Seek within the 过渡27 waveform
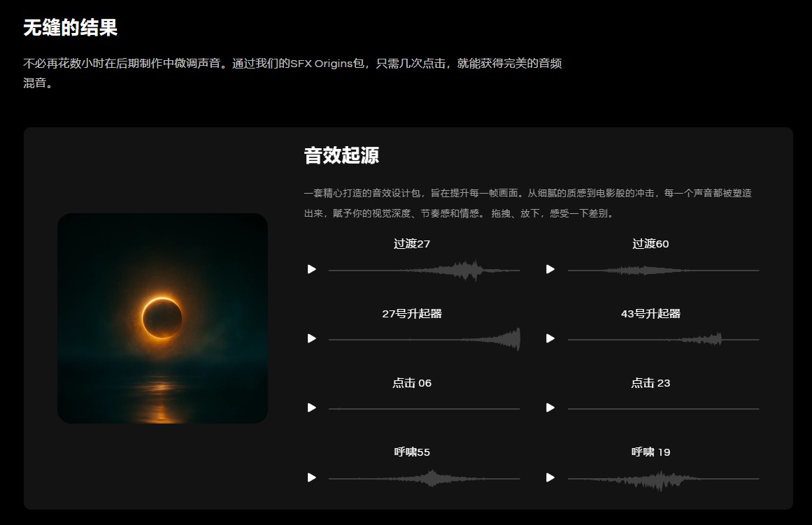 425,270
